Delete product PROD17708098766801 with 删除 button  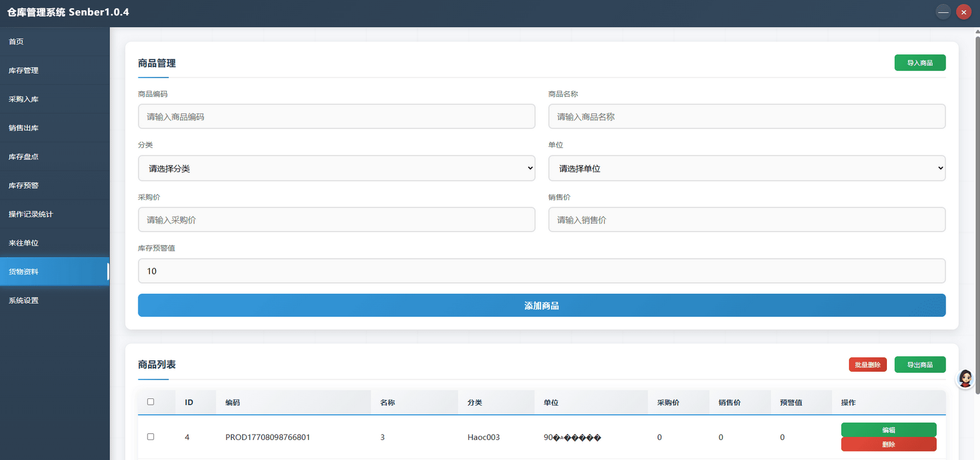[x=888, y=444]
